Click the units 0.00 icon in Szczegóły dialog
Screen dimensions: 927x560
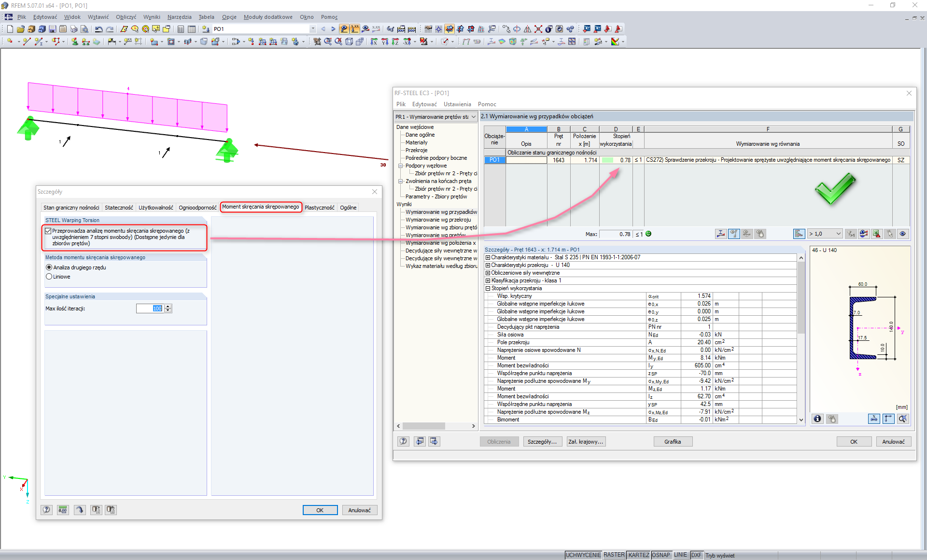coord(63,510)
